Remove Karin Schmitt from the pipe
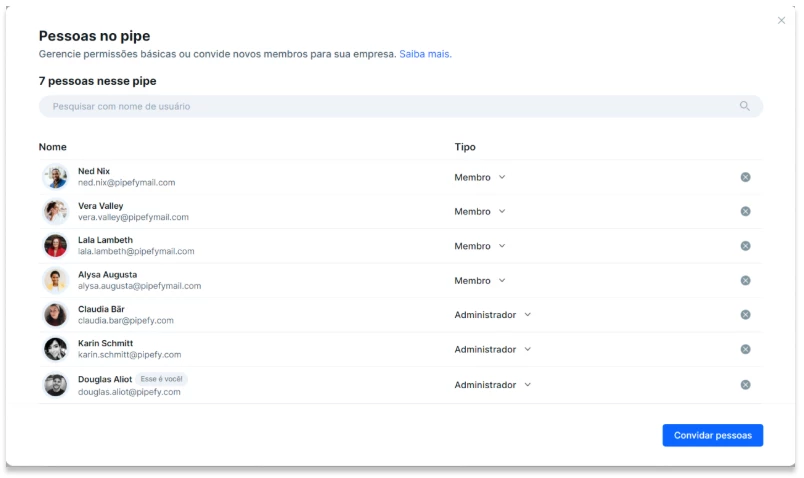This screenshot has height=478, width=804. click(745, 349)
